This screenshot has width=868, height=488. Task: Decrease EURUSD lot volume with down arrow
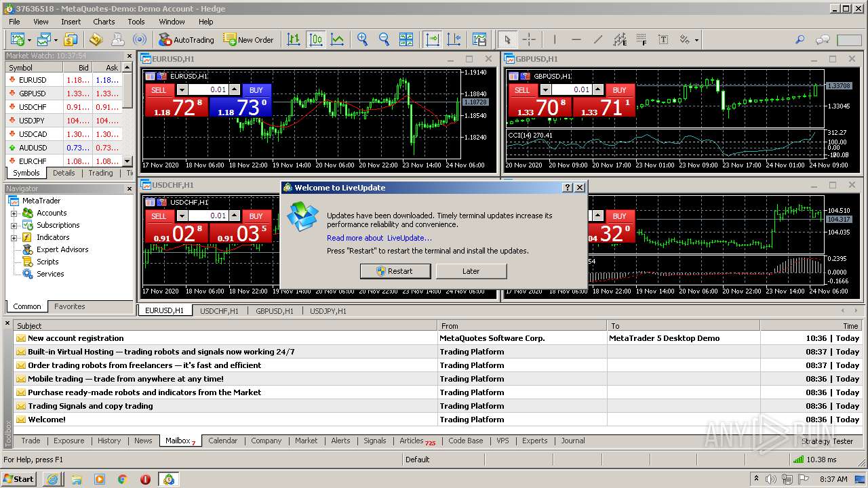tap(182, 89)
